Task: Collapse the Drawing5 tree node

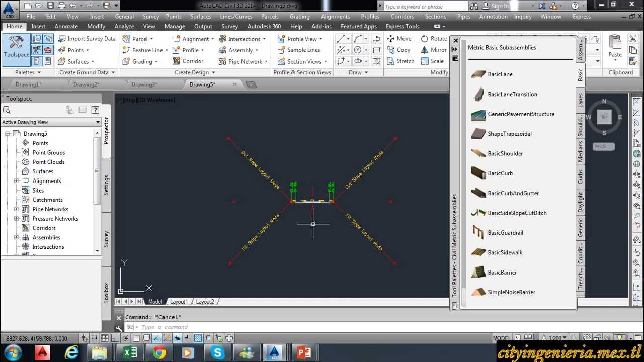Action: [8, 134]
